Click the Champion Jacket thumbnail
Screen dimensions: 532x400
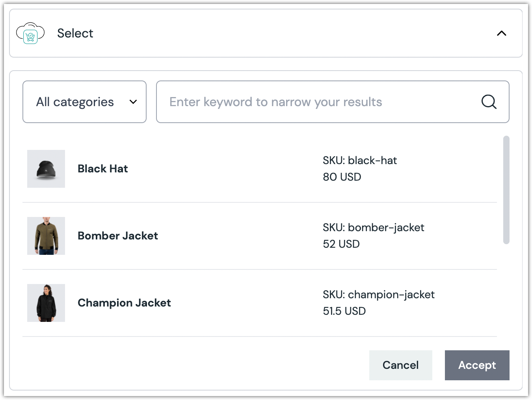[46, 303]
